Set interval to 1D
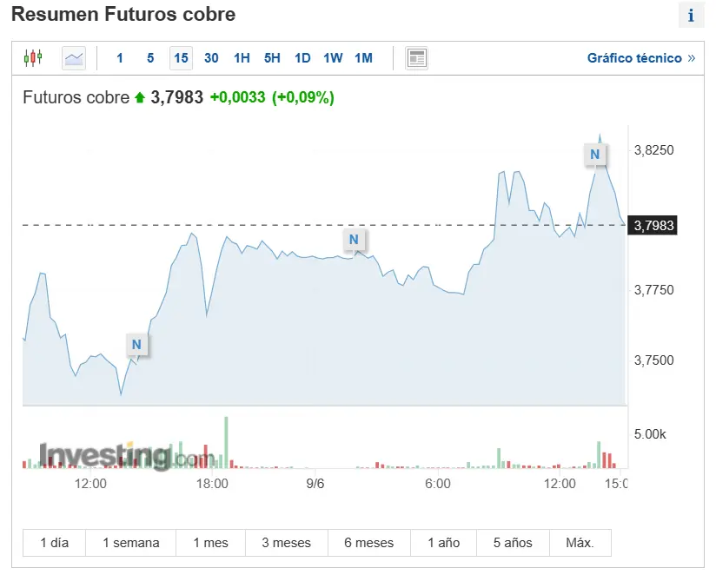This screenshot has width=716, height=588. (302, 58)
